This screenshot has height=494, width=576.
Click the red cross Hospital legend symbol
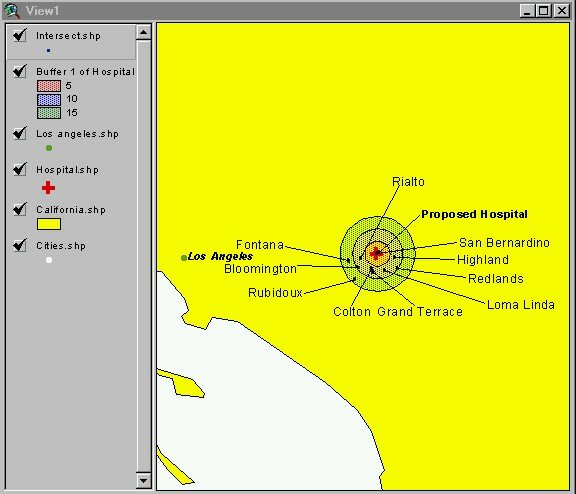(48, 188)
